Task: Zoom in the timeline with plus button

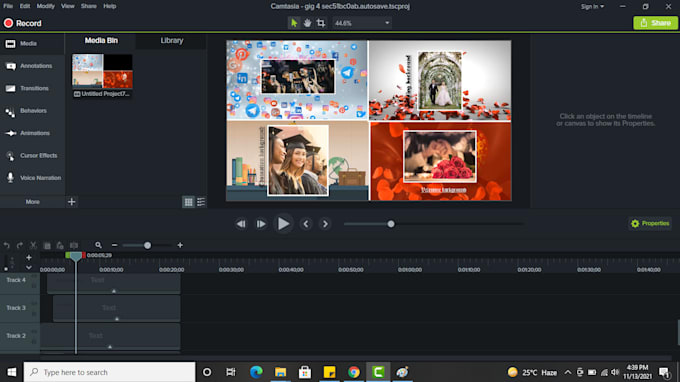Action: (x=180, y=245)
